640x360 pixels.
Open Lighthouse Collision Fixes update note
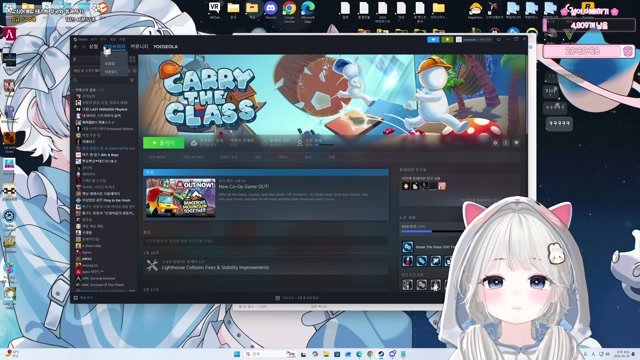pyautogui.click(x=215, y=267)
